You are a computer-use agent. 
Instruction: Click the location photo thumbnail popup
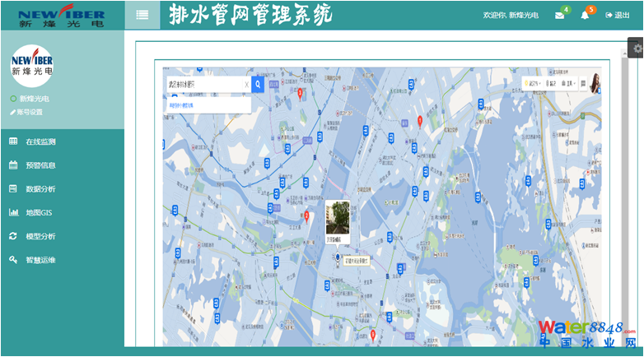click(338, 219)
